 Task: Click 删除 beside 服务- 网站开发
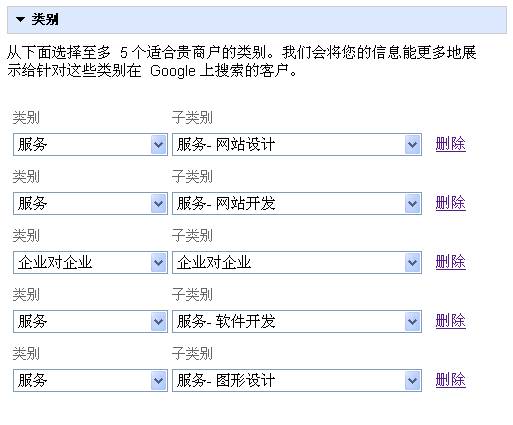451,203
